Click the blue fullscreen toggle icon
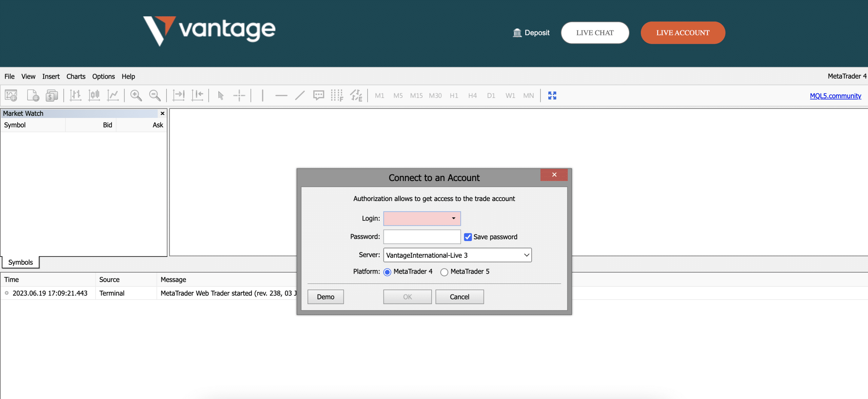This screenshot has height=399, width=868. (552, 96)
